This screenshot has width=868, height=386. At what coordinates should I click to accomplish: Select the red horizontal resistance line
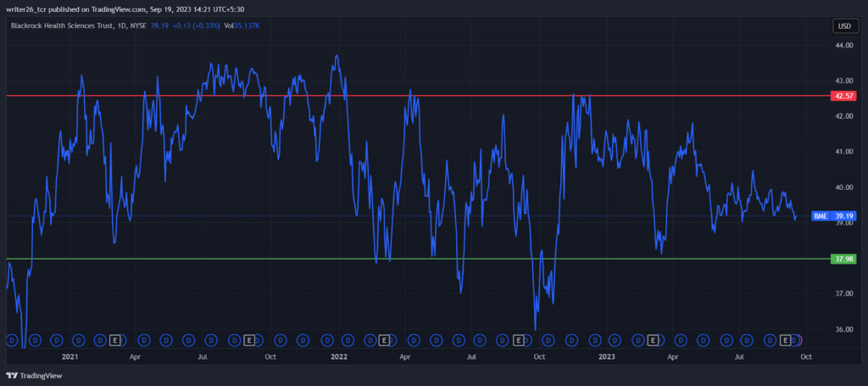(418, 96)
